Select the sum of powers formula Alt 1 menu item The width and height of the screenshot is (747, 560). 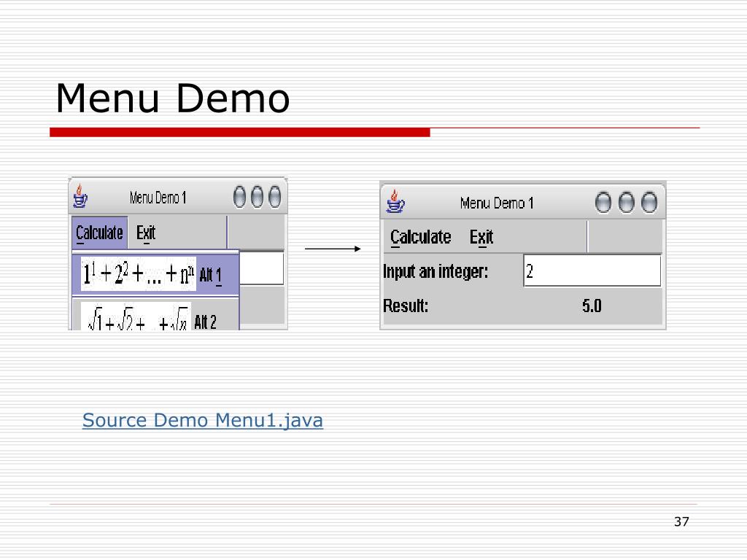click(155, 275)
